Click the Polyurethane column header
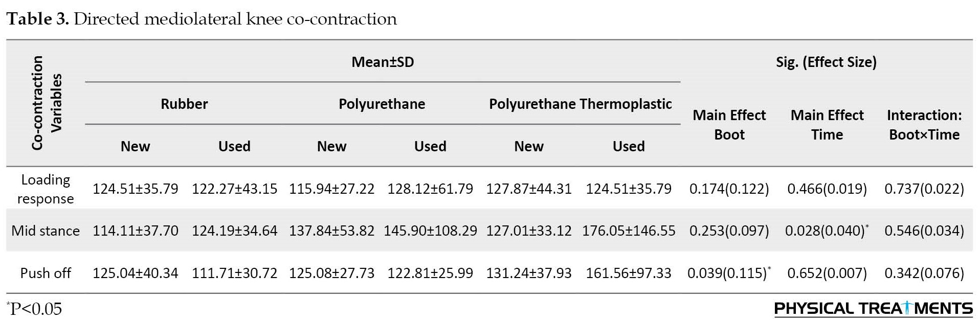The image size is (980, 321). click(x=382, y=104)
